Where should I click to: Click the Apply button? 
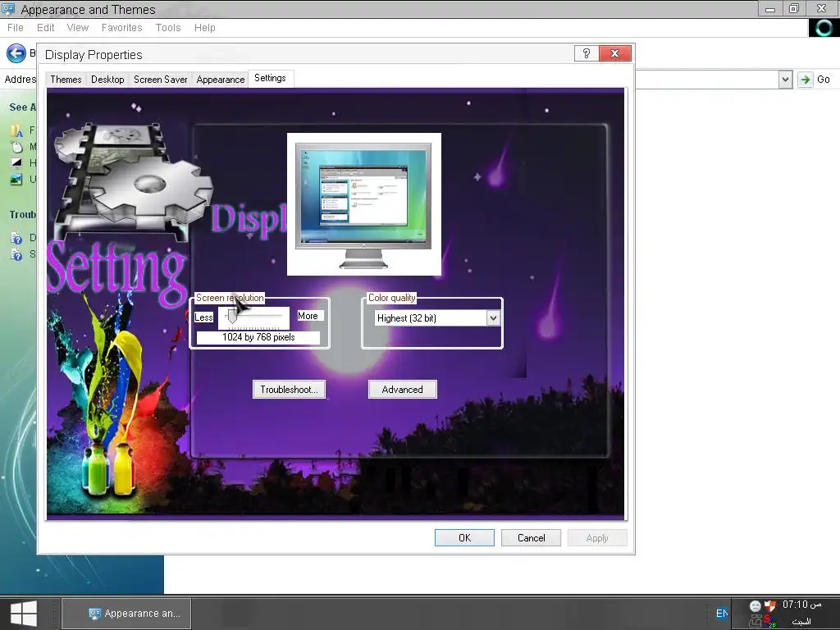(597, 538)
